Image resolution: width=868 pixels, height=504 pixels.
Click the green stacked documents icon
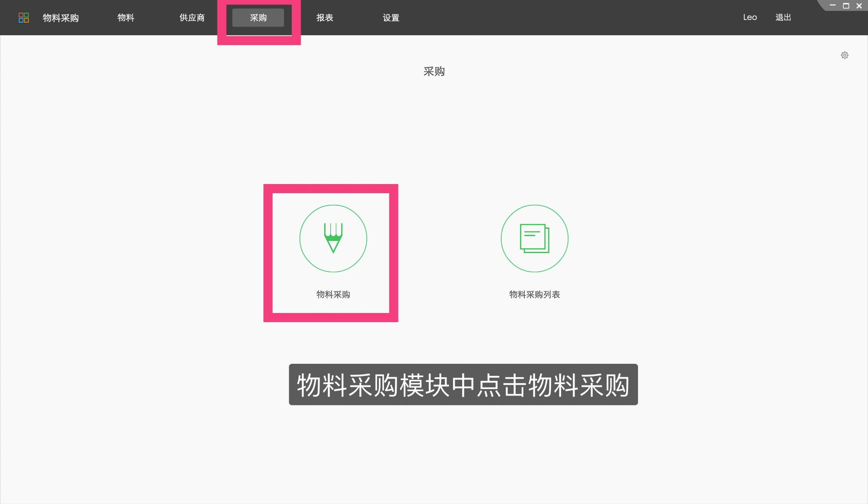pyautogui.click(x=534, y=239)
